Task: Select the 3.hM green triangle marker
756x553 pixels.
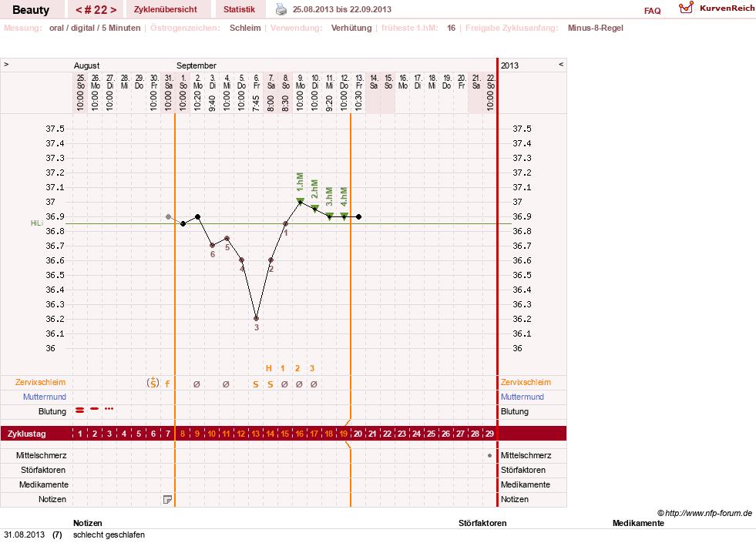Action: 329,216
